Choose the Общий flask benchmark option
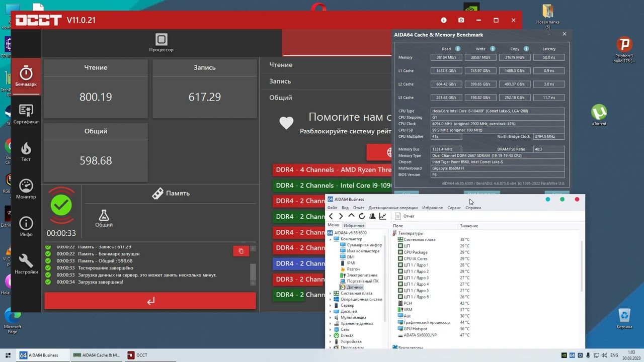Image resolution: width=644 pixels, height=362 pixels. tap(104, 218)
